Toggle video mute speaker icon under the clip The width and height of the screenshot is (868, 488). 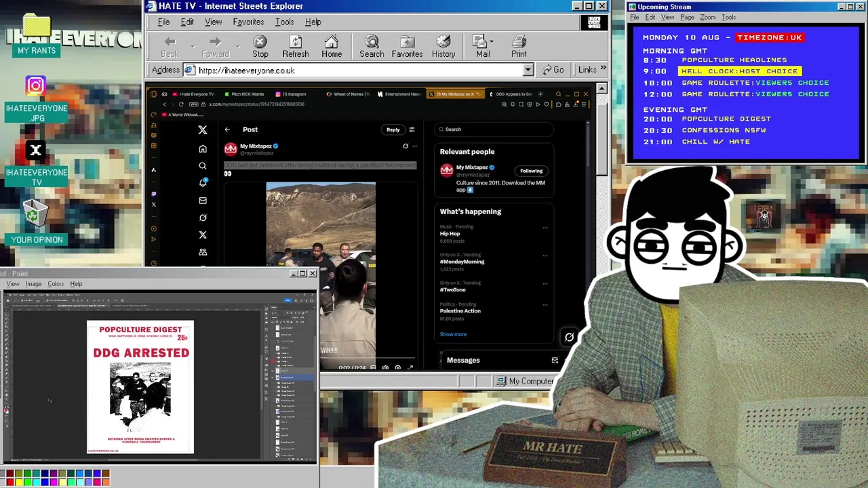[x=385, y=367]
